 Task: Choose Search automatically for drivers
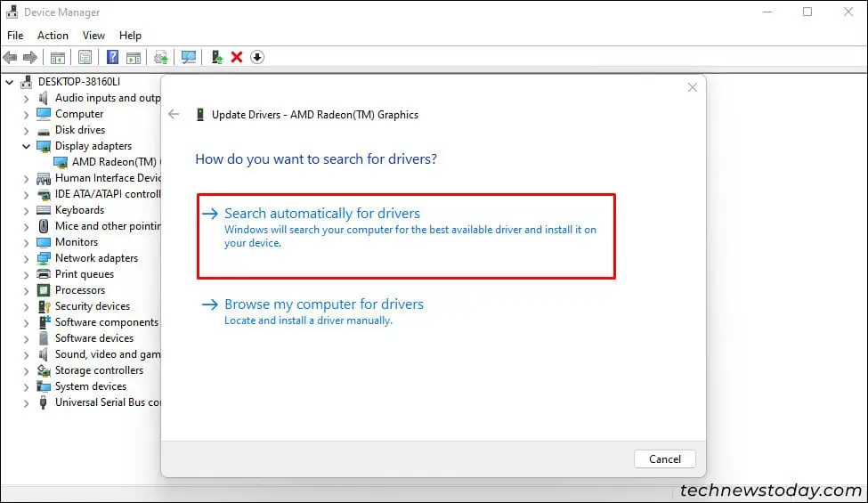click(406, 236)
